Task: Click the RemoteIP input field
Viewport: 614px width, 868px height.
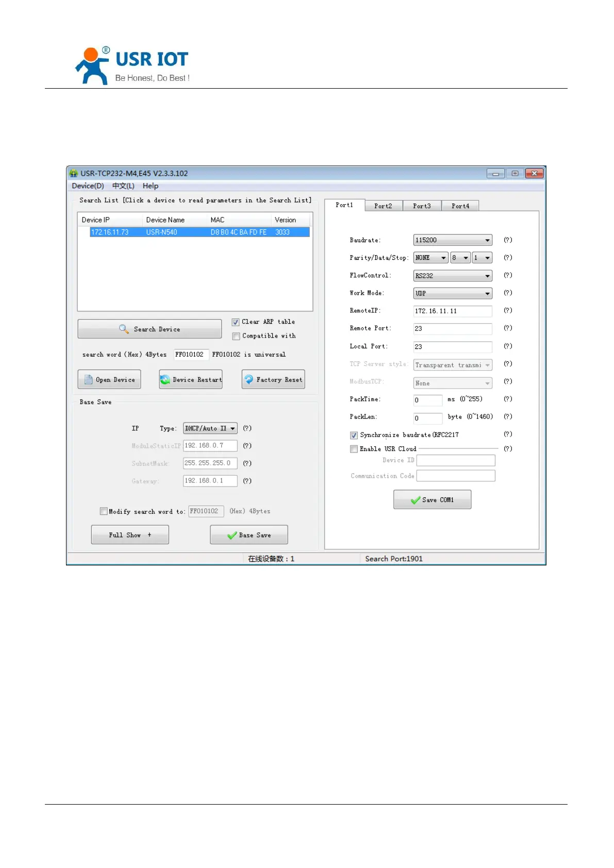Action: click(x=453, y=311)
